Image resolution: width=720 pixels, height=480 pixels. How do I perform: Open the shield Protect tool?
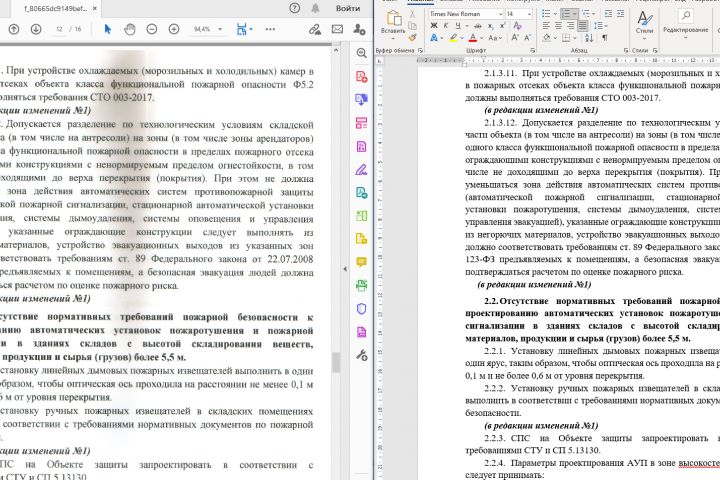pyautogui.click(x=361, y=309)
